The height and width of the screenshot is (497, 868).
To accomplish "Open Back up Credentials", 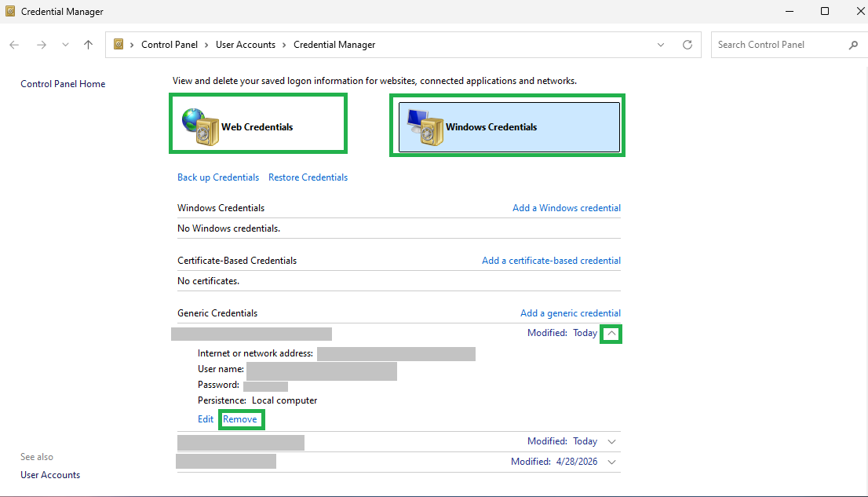I will [218, 177].
